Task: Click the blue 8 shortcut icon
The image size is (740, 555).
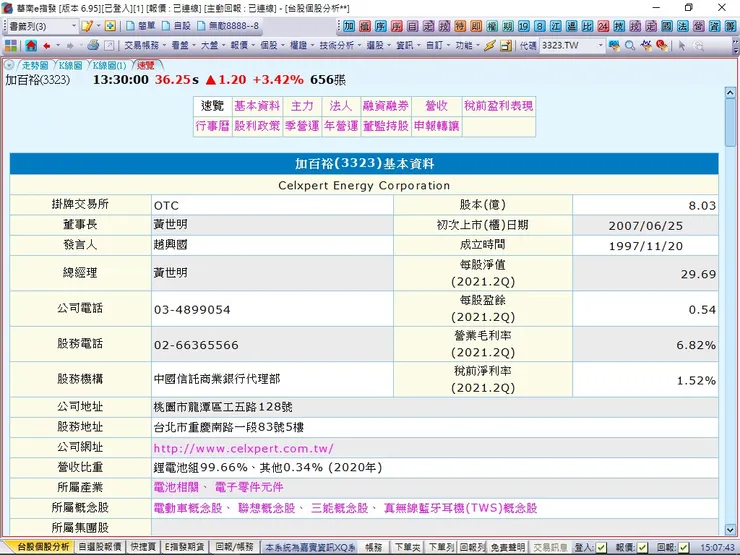Action: tap(539, 26)
